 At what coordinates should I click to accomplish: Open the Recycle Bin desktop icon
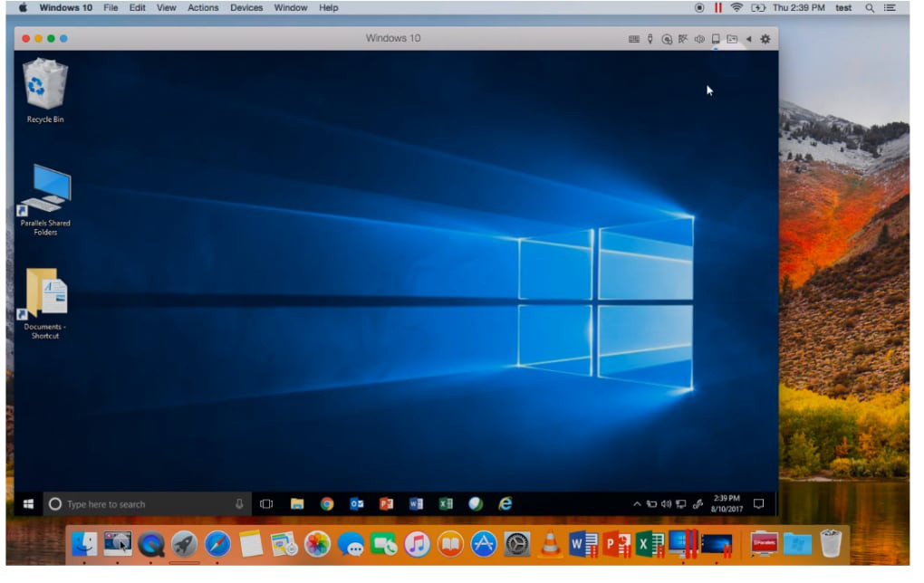45,91
